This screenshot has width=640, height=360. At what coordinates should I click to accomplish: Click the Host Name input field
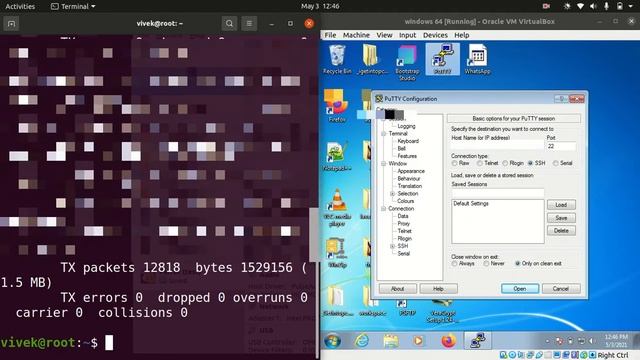coord(498,146)
